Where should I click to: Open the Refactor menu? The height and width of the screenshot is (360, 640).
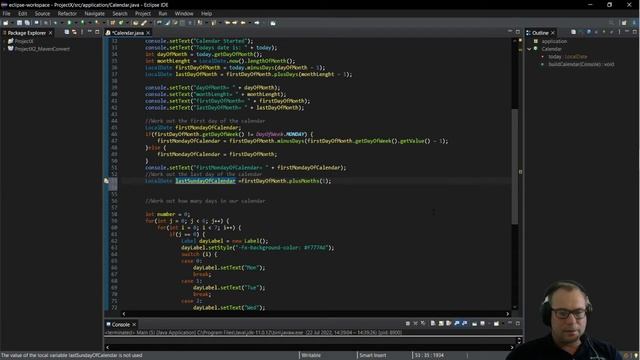click(67, 13)
